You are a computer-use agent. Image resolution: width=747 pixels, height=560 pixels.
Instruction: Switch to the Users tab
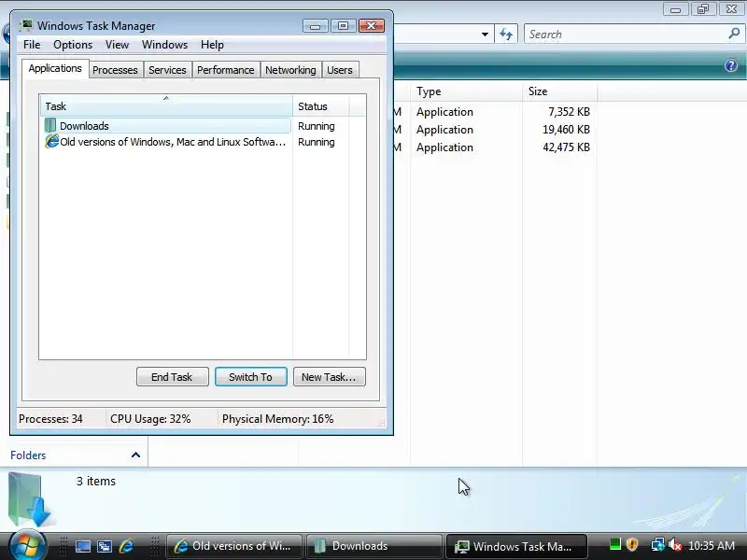[340, 70]
